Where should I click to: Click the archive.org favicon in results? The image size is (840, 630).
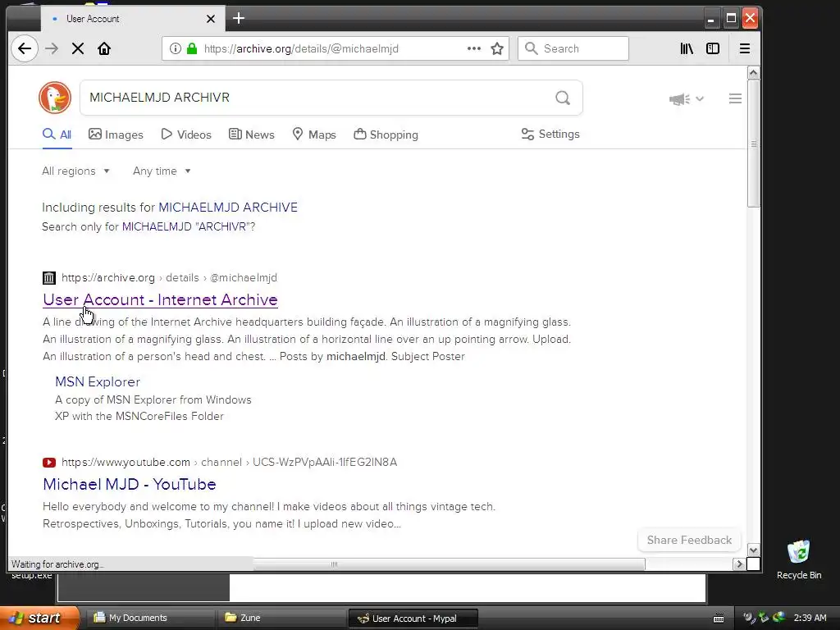(48, 277)
